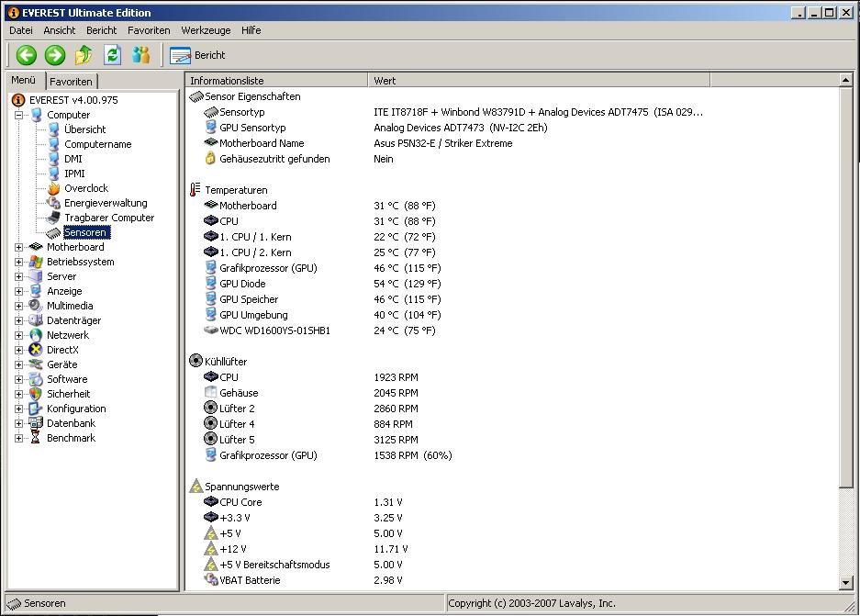The width and height of the screenshot is (860, 616).
Task: Expand the Benchmark tree node
Action: [x=18, y=438]
